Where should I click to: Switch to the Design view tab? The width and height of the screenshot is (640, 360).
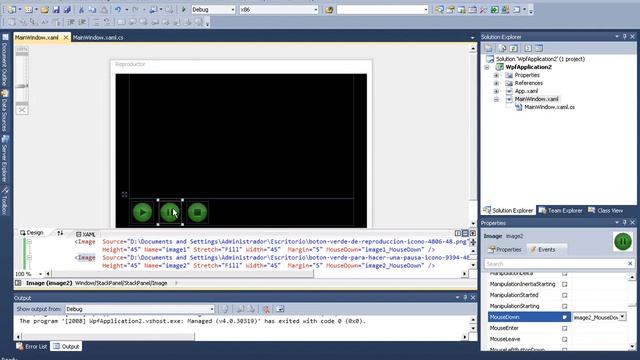click(x=31, y=233)
